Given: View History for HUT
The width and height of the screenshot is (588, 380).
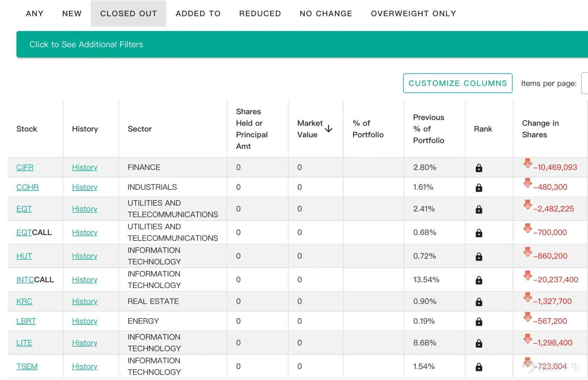Looking at the screenshot, I should tap(85, 256).
